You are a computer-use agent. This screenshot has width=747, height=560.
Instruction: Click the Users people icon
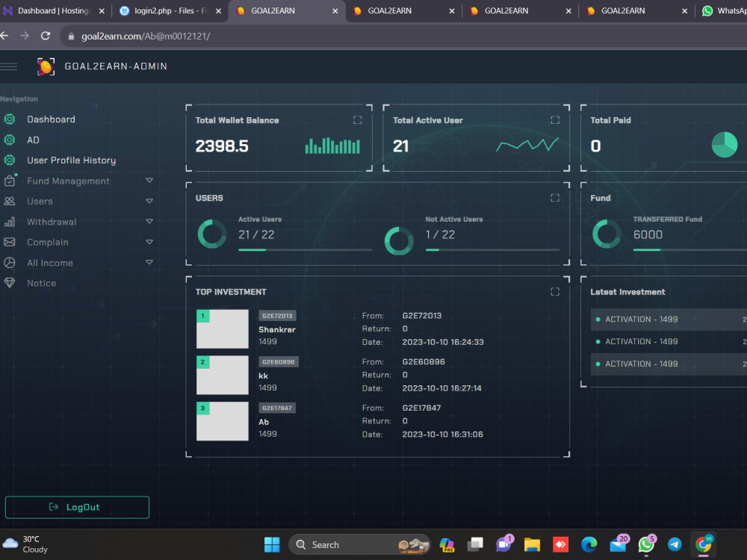(10, 201)
